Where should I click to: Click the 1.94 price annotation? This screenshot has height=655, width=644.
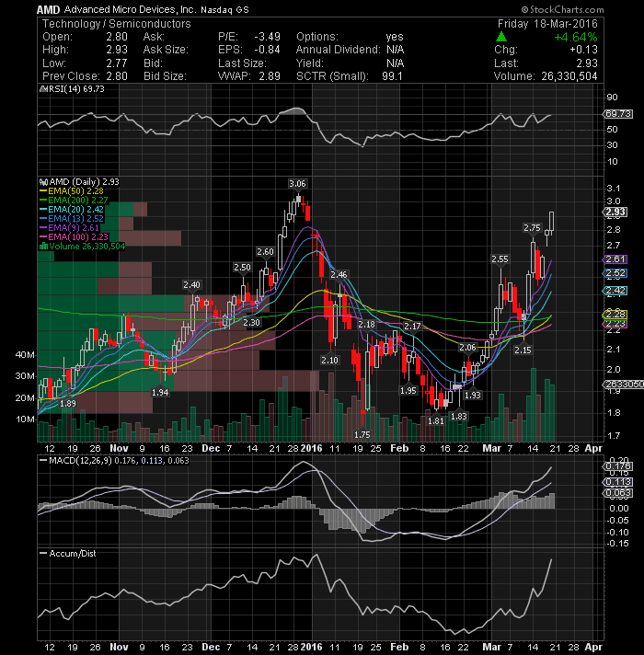pos(160,392)
